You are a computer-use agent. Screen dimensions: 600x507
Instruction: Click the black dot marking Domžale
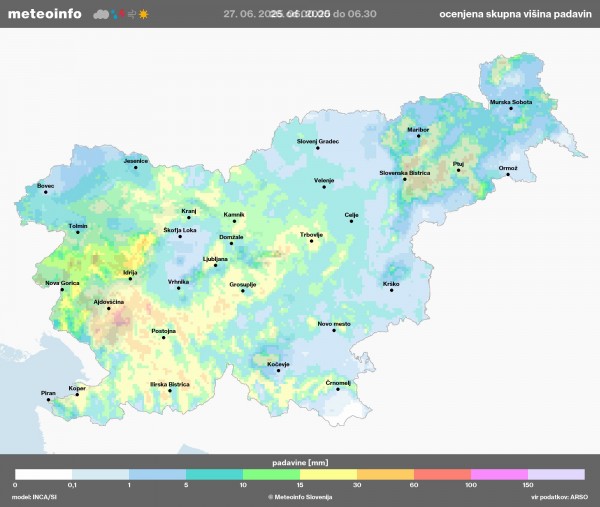pyautogui.click(x=231, y=243)
